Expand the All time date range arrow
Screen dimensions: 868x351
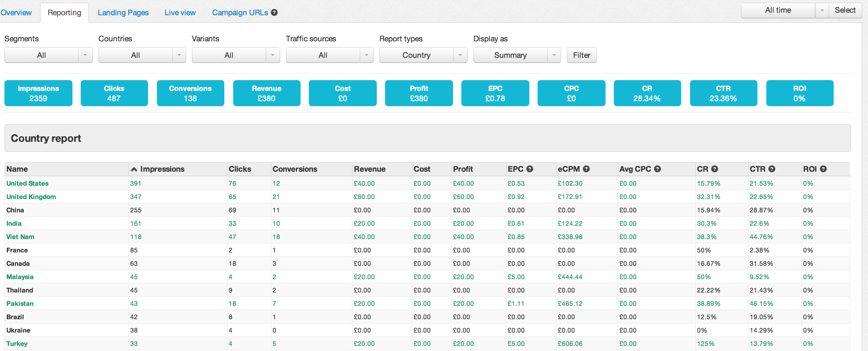(x=822, y=10)
